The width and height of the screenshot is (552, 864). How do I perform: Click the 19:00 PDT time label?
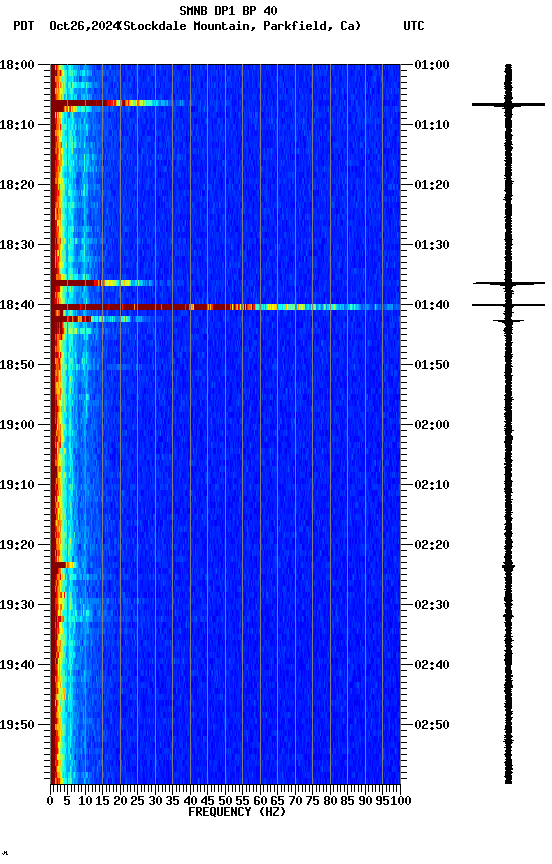click(x=17, y=425)
